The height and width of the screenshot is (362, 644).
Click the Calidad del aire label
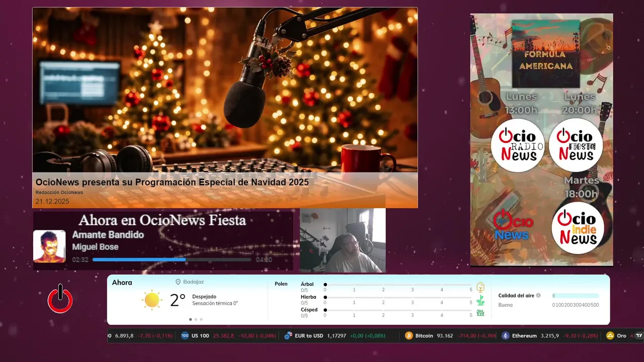516,296
